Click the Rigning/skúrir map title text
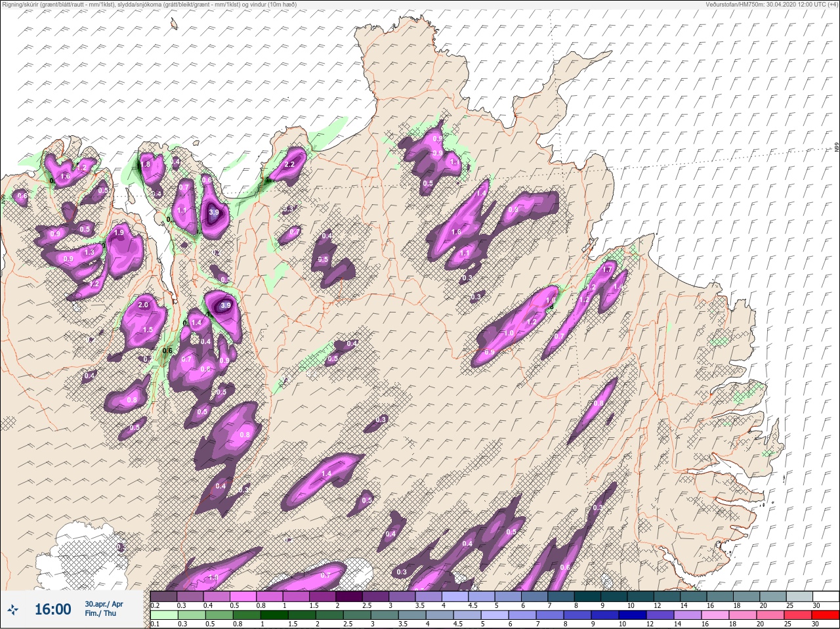The width and height of the screenshot is (840, 629). click(x=149, y=4)
